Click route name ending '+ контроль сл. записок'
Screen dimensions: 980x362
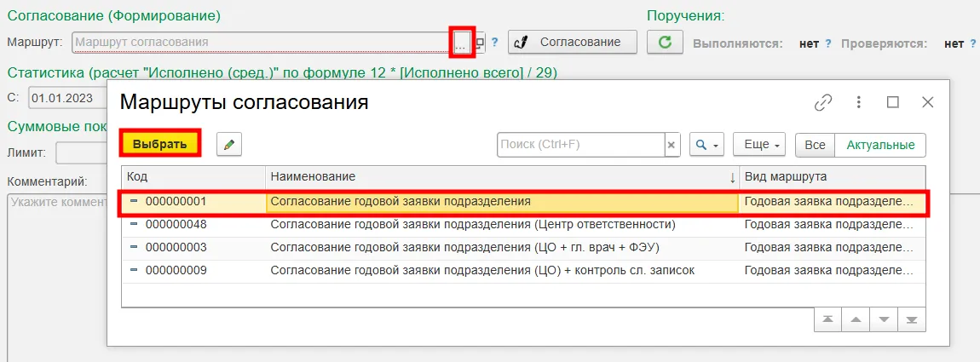coord(482,271)
